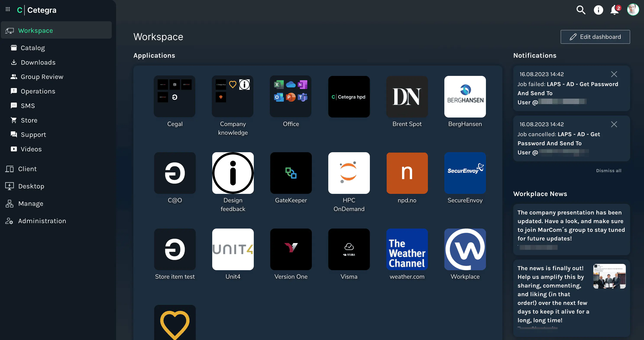The height and width of the screenshot is (340, 644).
Task: Click the search magnifier icon
Action: 581,10
